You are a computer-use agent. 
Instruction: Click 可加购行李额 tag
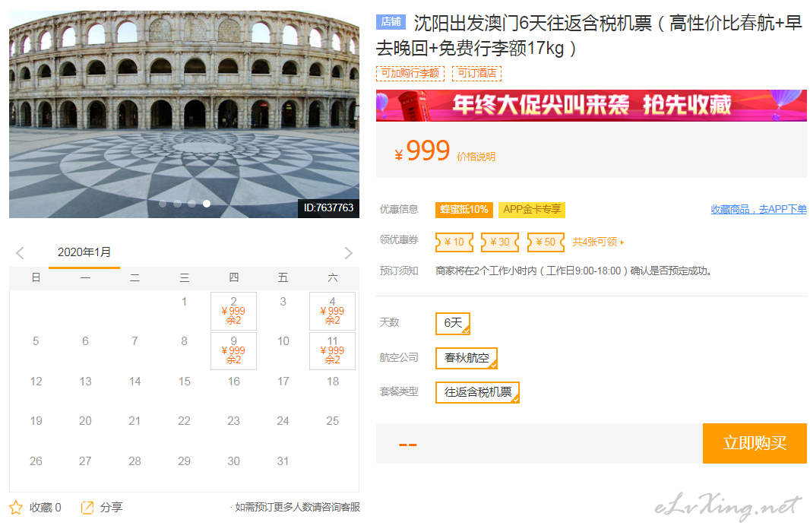(x=410, y=74)
